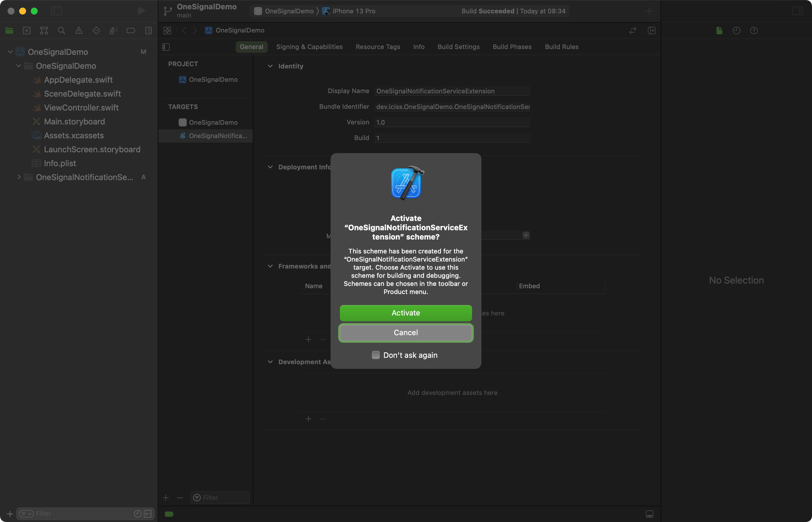Open the Build Settings tab

click(x=458, y=47)
